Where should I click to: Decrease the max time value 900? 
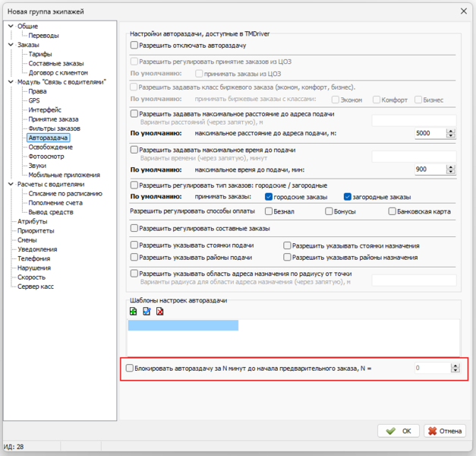click(x=451, y=172)
